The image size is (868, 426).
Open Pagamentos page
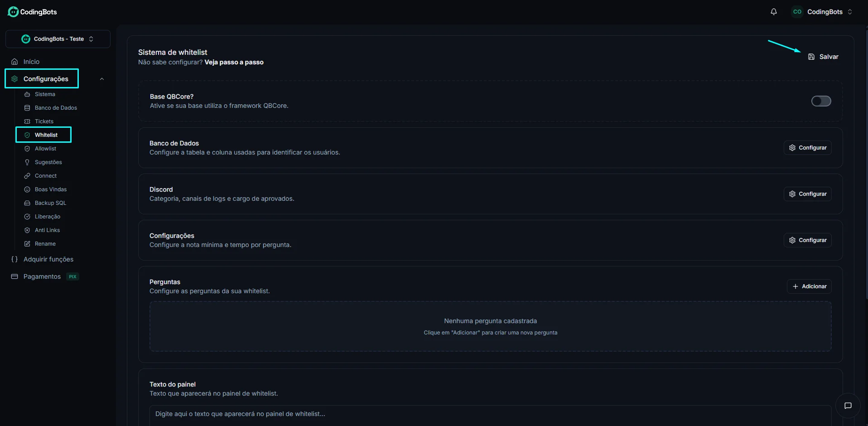[42, 276]
